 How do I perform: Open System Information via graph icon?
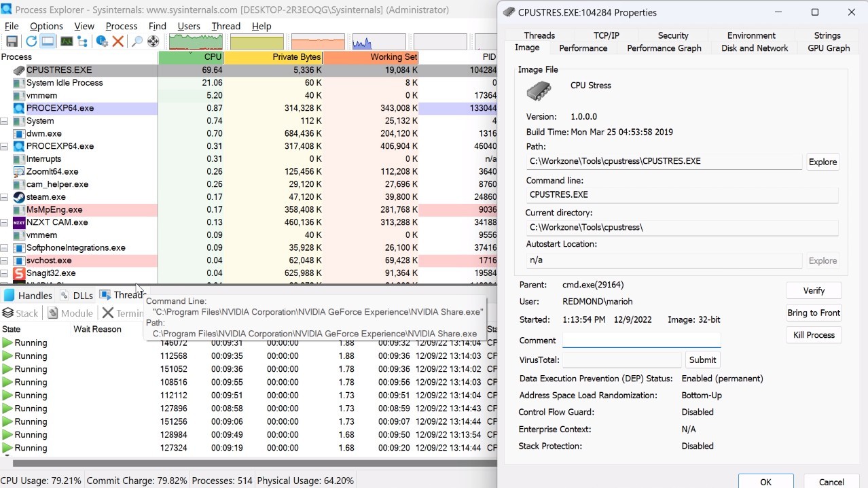point(65,40)
